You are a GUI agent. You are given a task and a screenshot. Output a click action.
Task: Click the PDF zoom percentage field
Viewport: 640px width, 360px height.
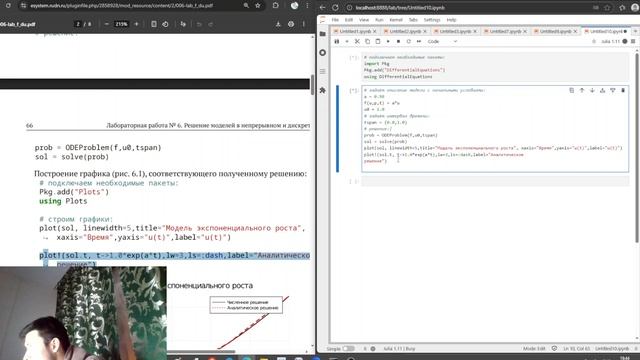121,24
